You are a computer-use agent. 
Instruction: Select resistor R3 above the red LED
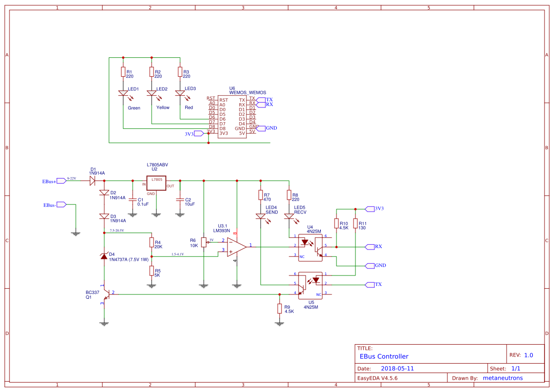(x=180, y=72)
